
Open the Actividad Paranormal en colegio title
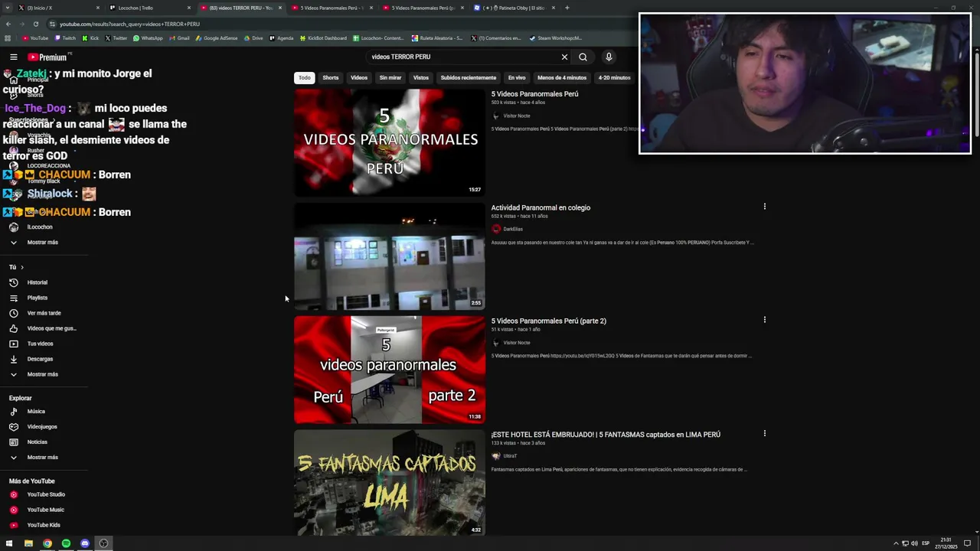tap(541, 207)
